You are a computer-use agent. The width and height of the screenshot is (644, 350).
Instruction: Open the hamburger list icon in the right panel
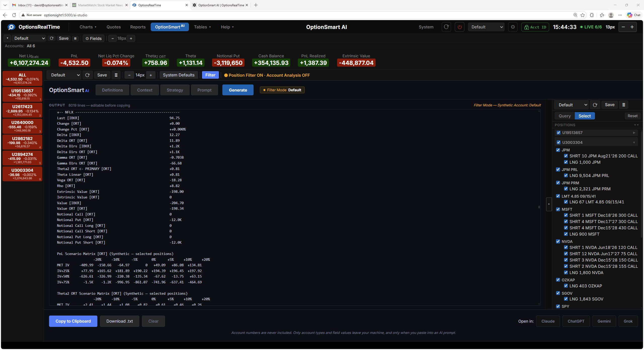[624, 105]
